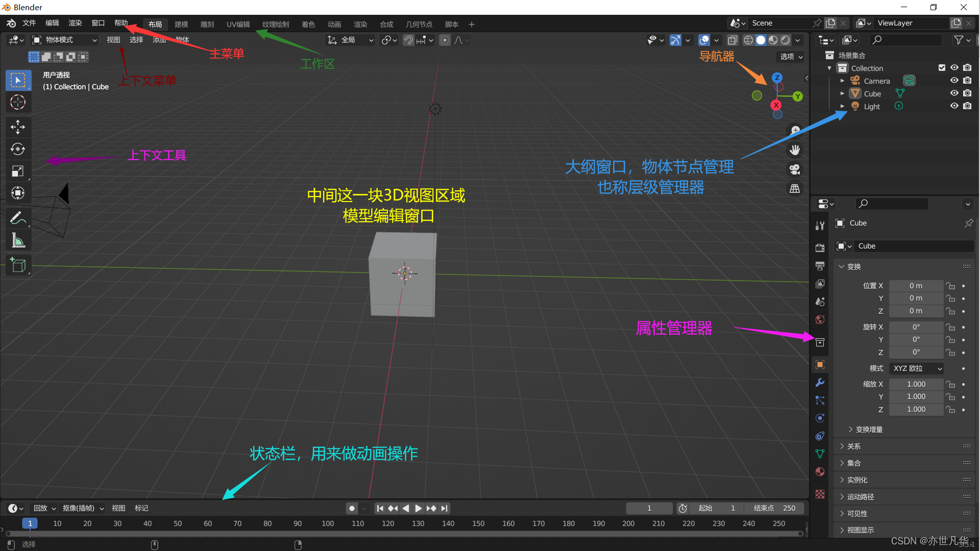Hide the Cube in outliner
Image resolution: width=980 pixels, height=551 pixels.
(954, 93)
